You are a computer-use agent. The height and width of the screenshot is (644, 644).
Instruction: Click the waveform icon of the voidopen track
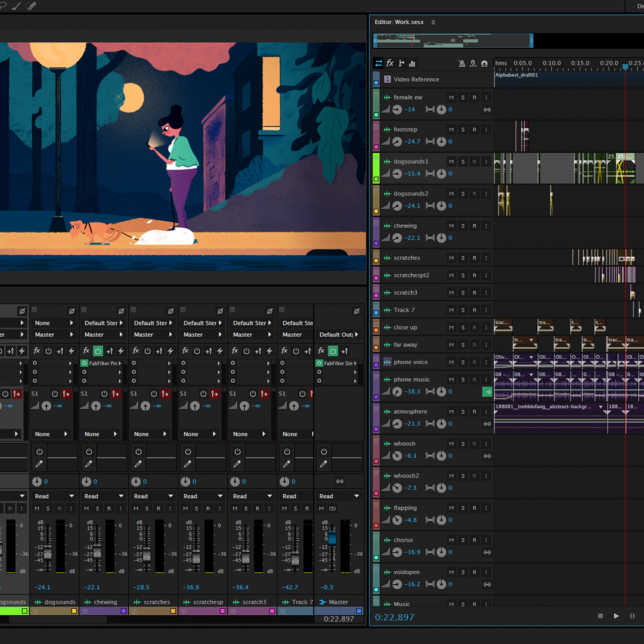tap(387, 572)
